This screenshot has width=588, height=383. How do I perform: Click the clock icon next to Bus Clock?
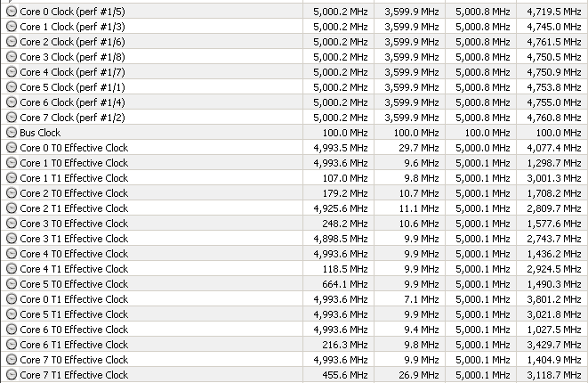point(12,133)
